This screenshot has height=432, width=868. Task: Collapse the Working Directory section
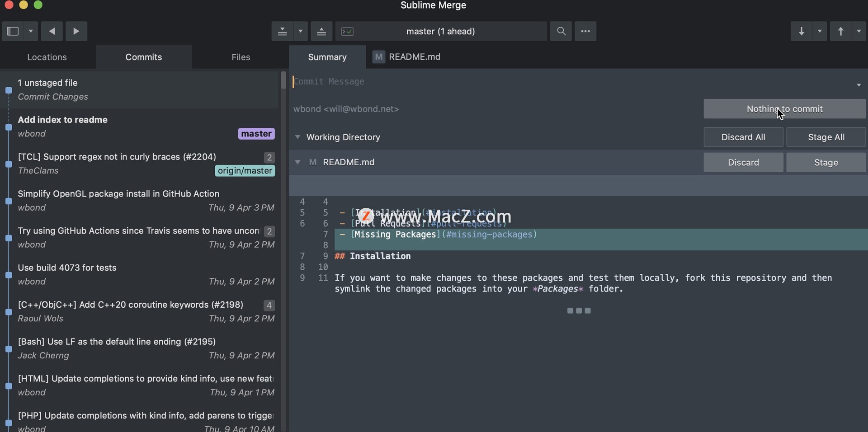pyautogui.click(x=297, y=137)
